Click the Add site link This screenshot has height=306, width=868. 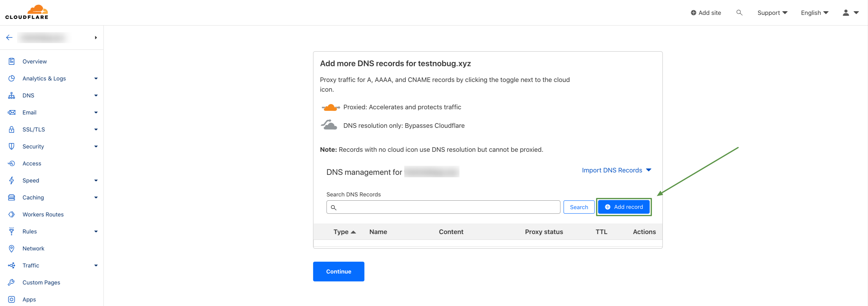(706, 12)
